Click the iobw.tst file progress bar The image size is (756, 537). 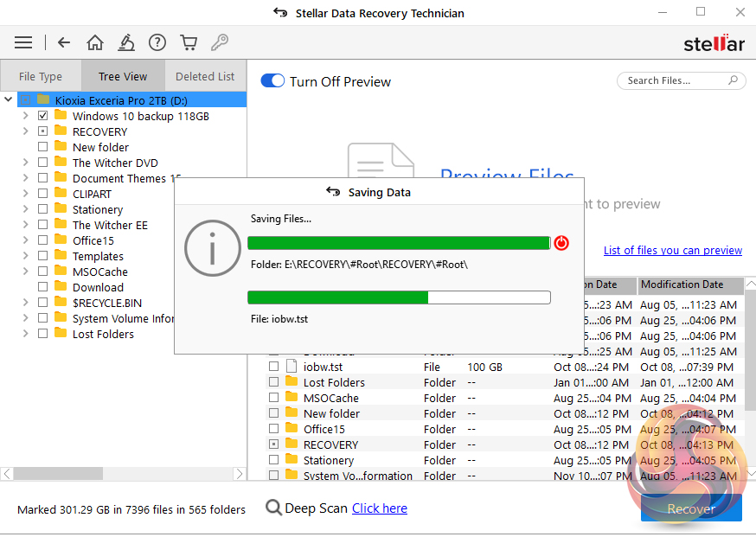pyautogui.click(x=399, y=297)
